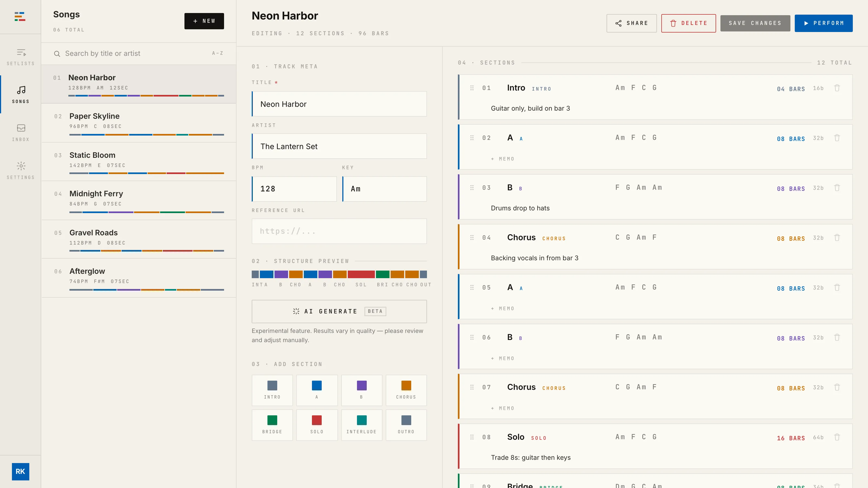Select Static Bloom in the song list

(x=139, y=162)
